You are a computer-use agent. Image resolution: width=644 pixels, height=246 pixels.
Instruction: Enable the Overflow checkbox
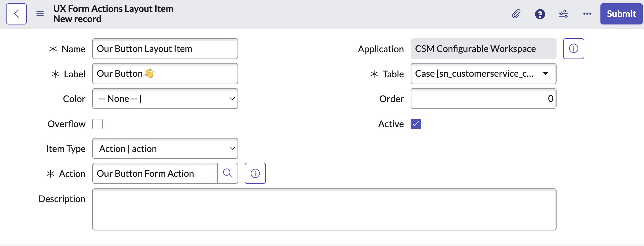click(98, 124)
